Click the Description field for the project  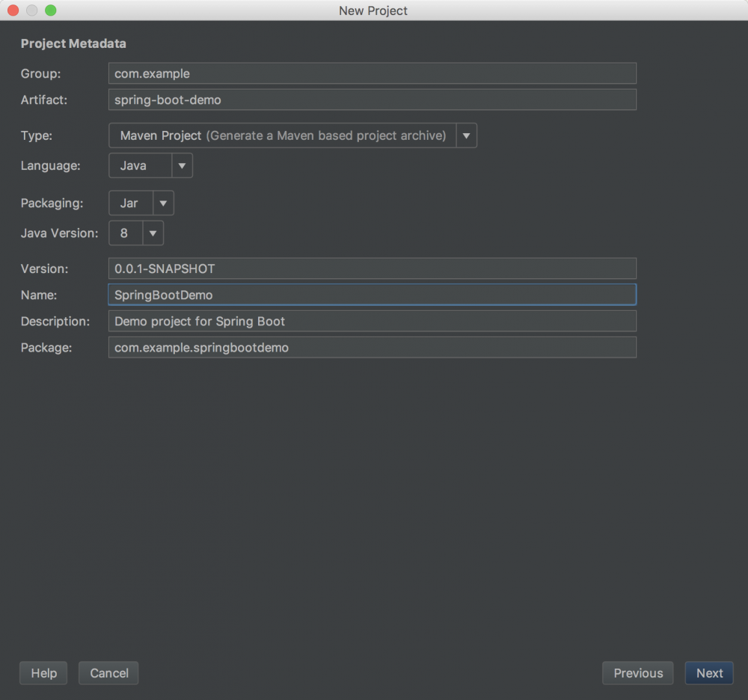[x=372, y=321]
